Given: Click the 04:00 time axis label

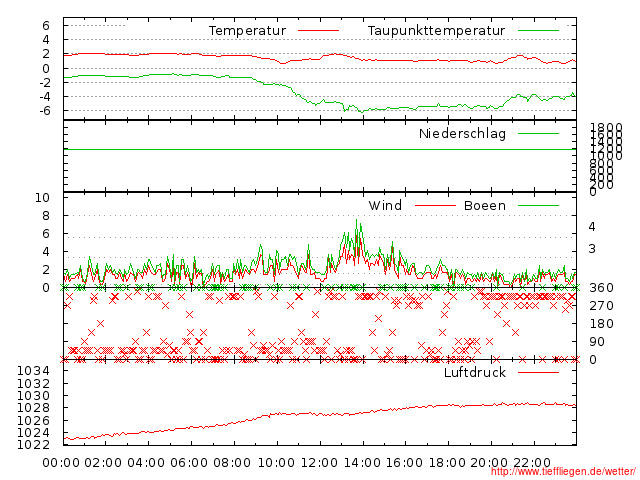Looking at the screenshot, I should (146, 463).
